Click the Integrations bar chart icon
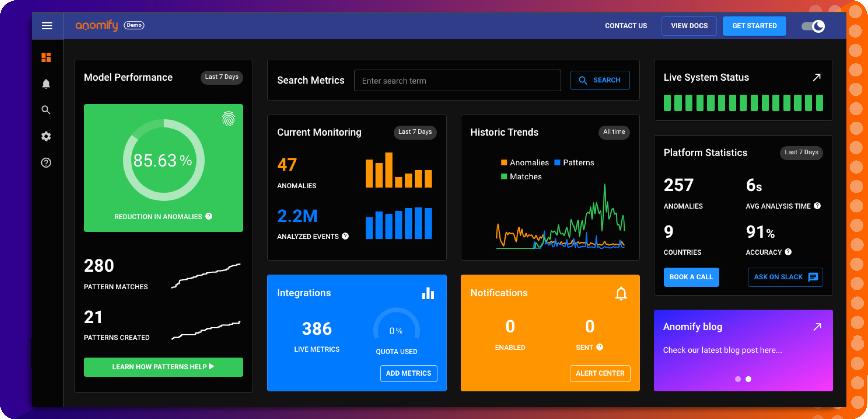The height and width of the screenshot is (419, 868). click(428, 293)
